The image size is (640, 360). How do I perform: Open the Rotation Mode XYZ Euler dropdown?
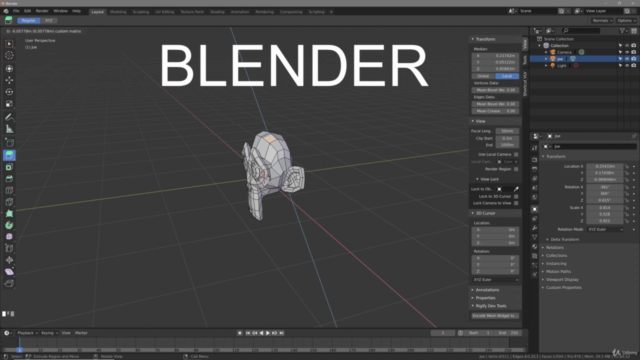click(605, 229)
